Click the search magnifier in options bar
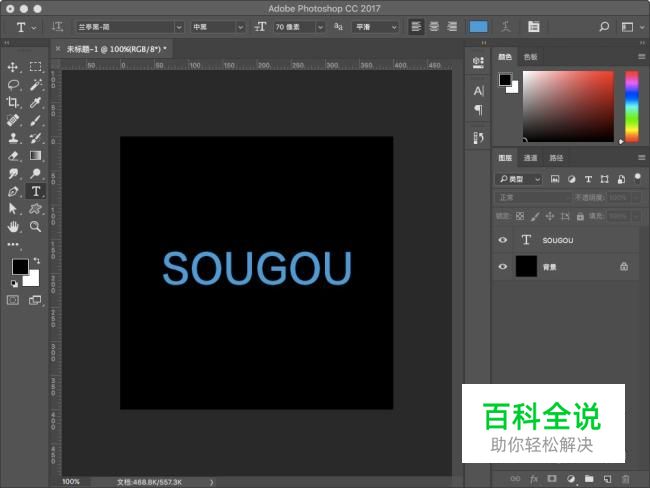This screenshot has height=488, width=650. [604, 27]
